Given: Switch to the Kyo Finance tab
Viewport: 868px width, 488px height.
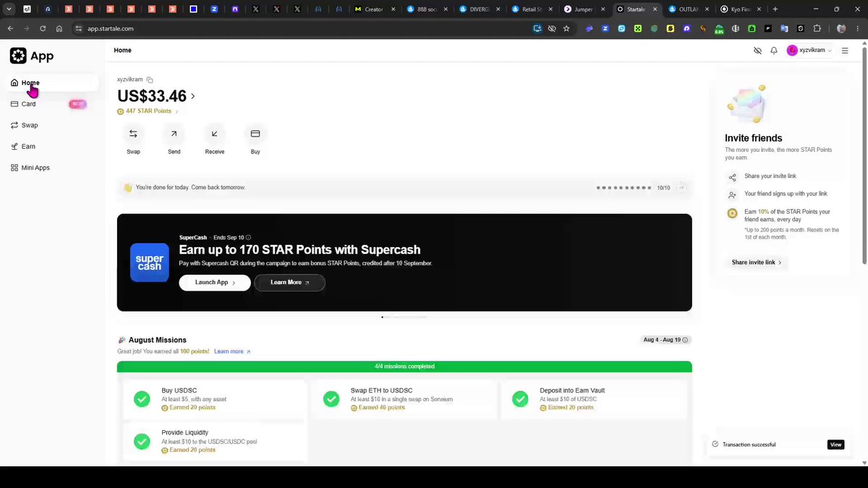Looking at the screenshot, I should (x=742, y=9).
